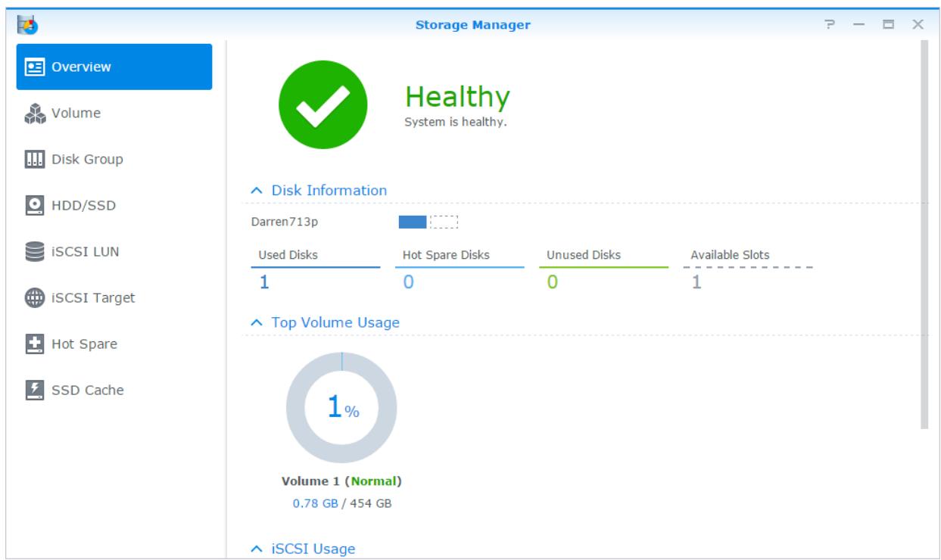Maximize the Storage Manager window
941x560 pixels.
click(x=890, y=25)
